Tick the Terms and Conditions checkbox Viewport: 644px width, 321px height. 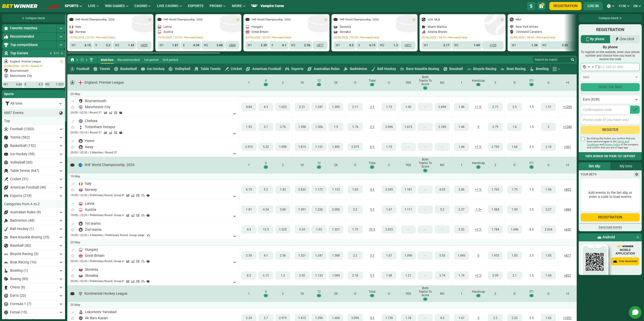(x=583, y=139)
